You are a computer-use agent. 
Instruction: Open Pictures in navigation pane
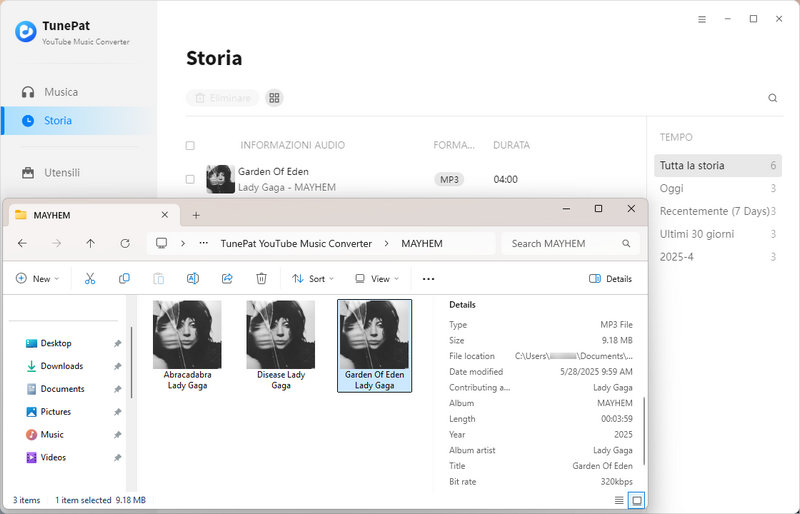(48, 411)
